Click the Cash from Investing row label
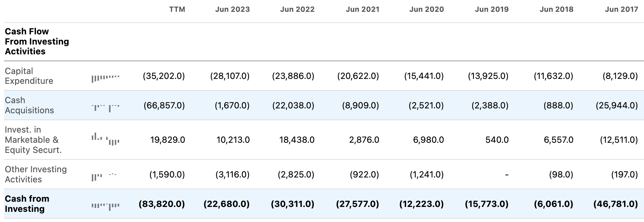The height and width of the screenshot is (222, 644). [27, 204]
